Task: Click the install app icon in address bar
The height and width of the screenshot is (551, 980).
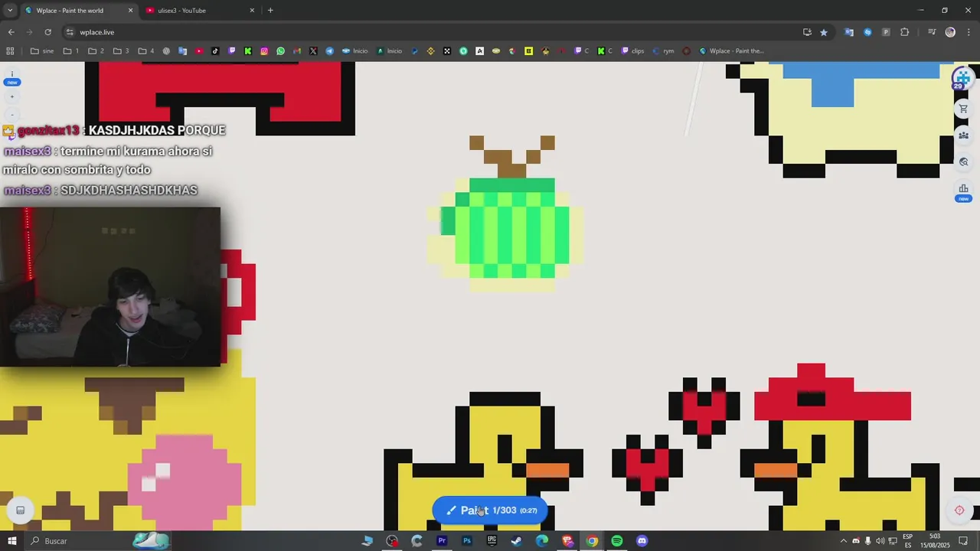Action: [x=807, y=32]
